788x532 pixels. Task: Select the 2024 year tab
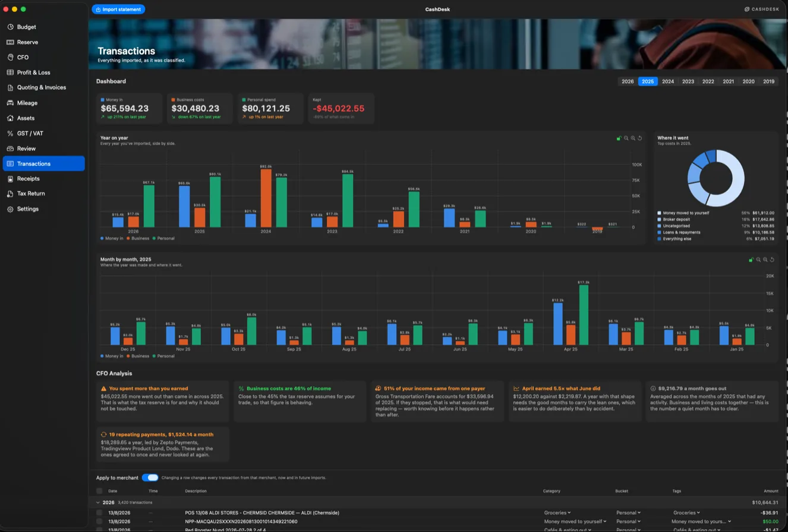[668, 81]
